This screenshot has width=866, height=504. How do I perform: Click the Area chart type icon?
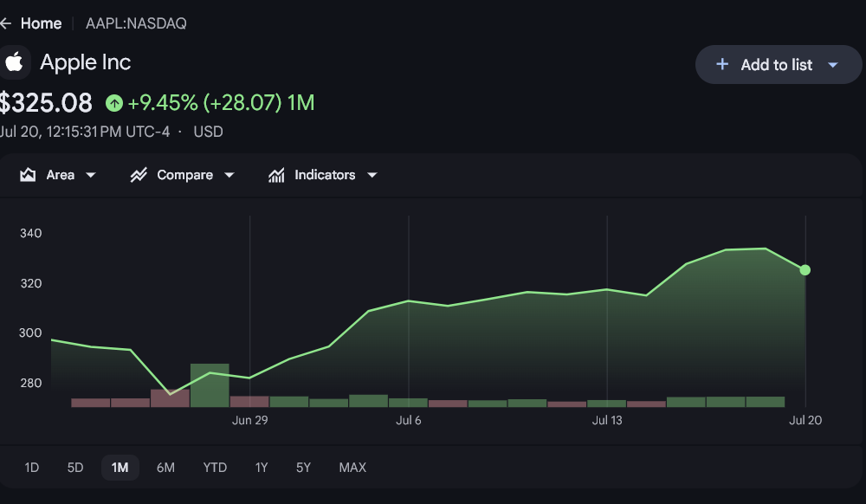[28, 175]
